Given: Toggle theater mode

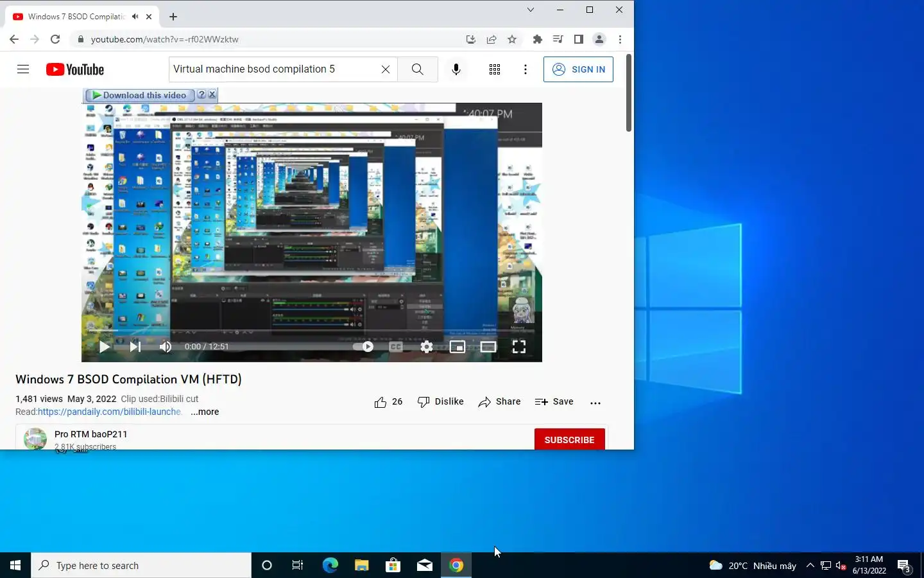Looking at the screenshot, I should 488,347.
